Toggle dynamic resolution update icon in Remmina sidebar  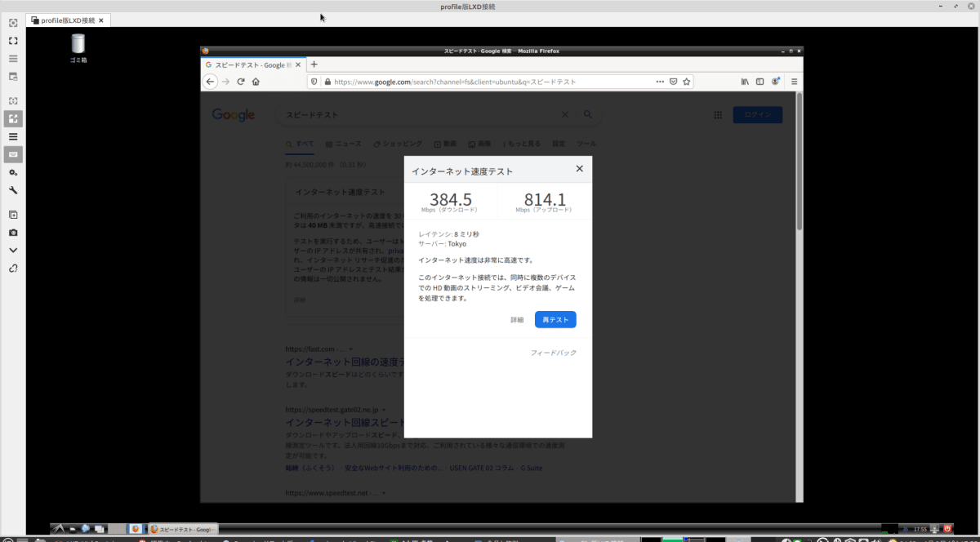(13, 101)
